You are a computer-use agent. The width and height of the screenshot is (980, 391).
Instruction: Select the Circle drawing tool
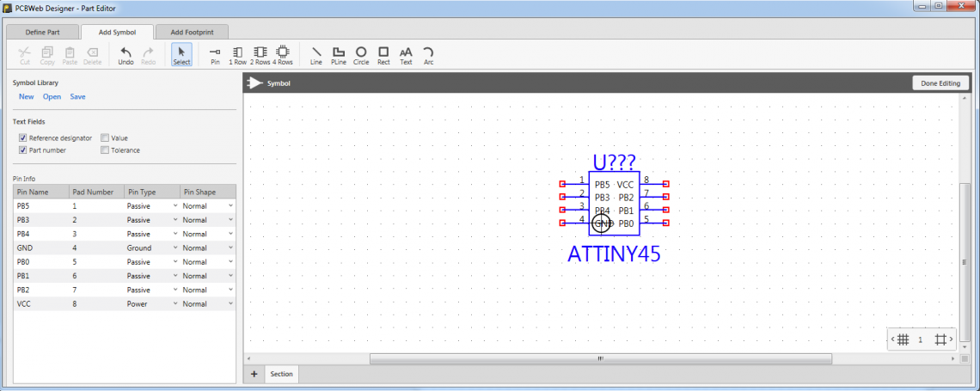[361, 55]
